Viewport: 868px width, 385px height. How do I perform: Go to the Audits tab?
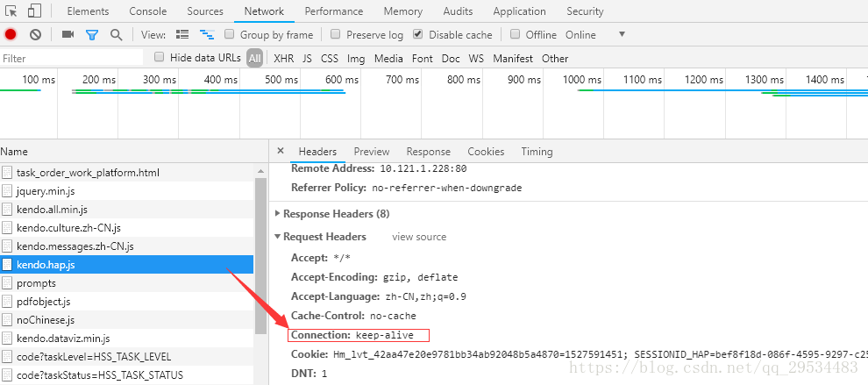[458, 11]
